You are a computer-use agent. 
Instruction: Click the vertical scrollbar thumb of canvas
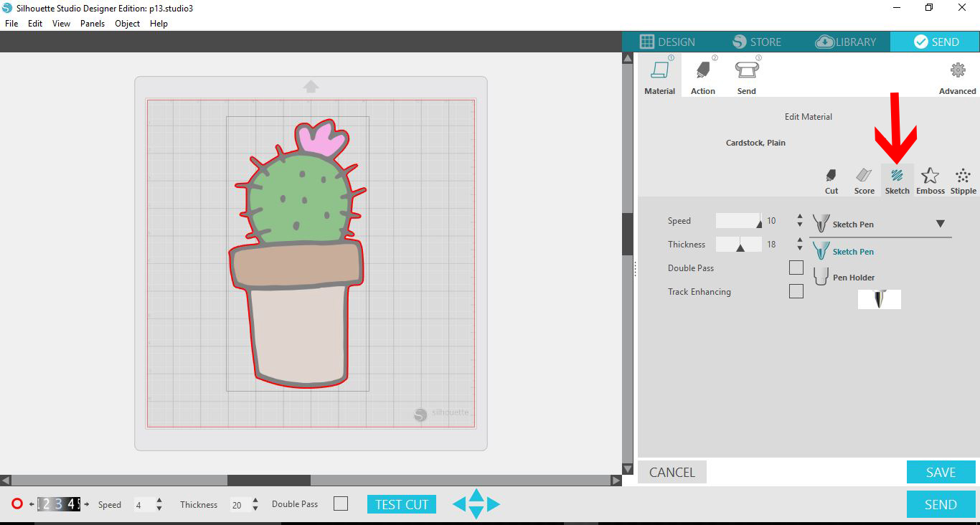(x=626, y=233)
